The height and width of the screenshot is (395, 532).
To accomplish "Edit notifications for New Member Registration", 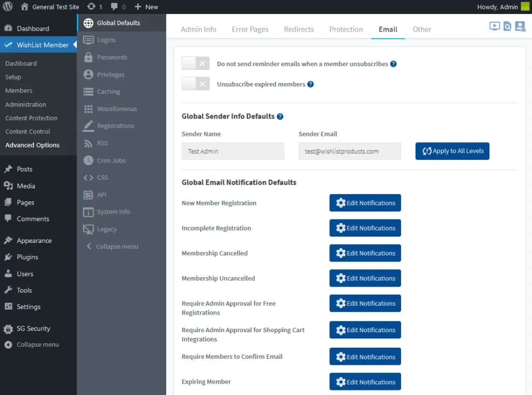I will [x=365, y=203].
